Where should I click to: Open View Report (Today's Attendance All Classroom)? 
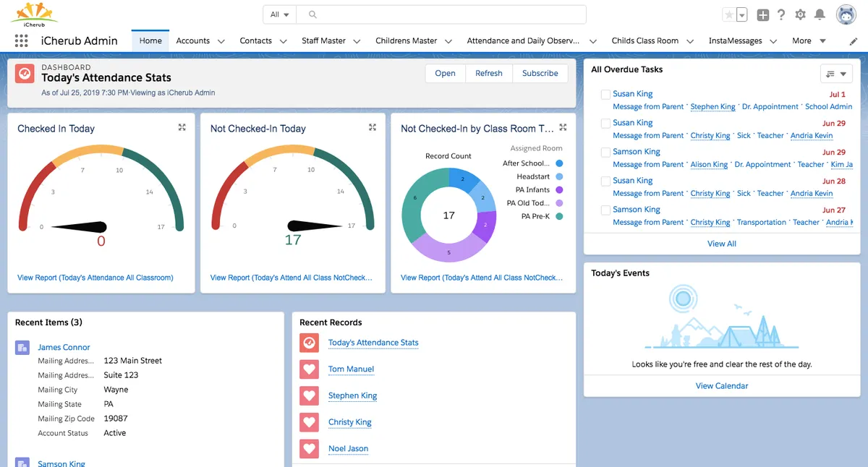[x=95, y=278]
